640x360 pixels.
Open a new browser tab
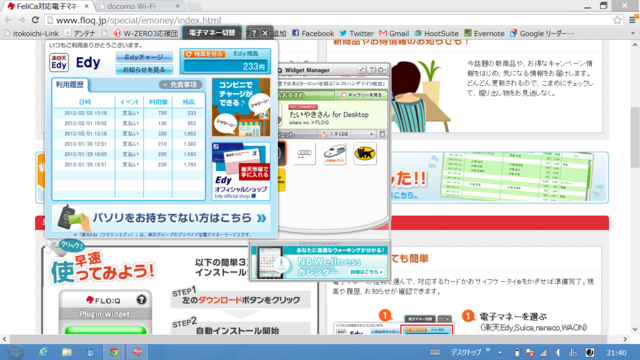194,6
